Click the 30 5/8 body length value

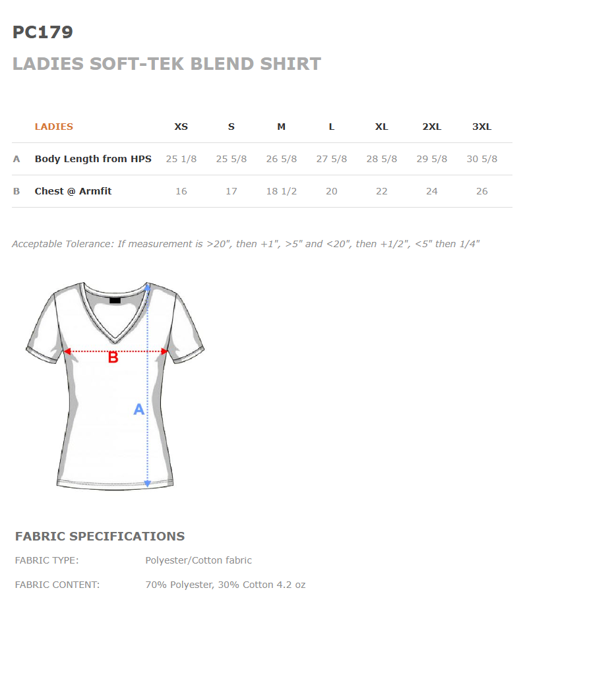point(481,159)
